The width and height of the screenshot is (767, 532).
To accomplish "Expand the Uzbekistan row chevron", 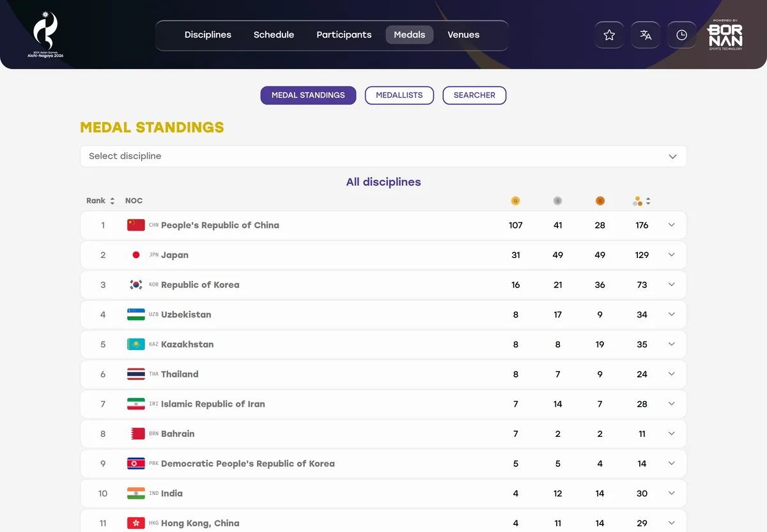I will tap(672, 314).
